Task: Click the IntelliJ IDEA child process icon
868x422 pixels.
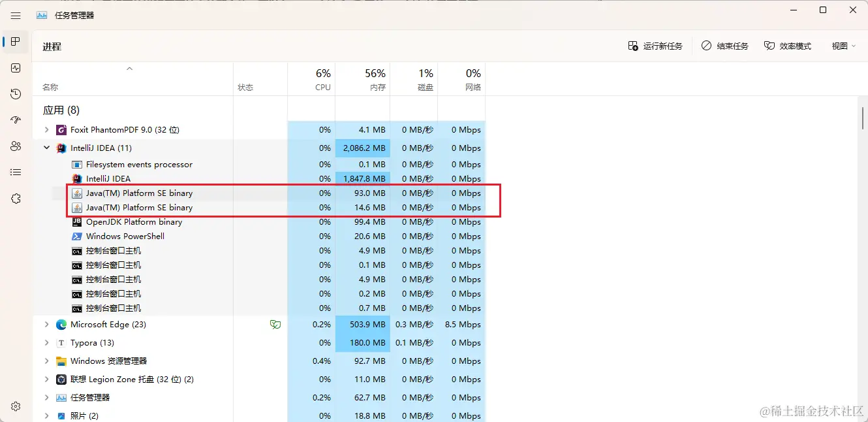Action: click(x=77, y=179)
